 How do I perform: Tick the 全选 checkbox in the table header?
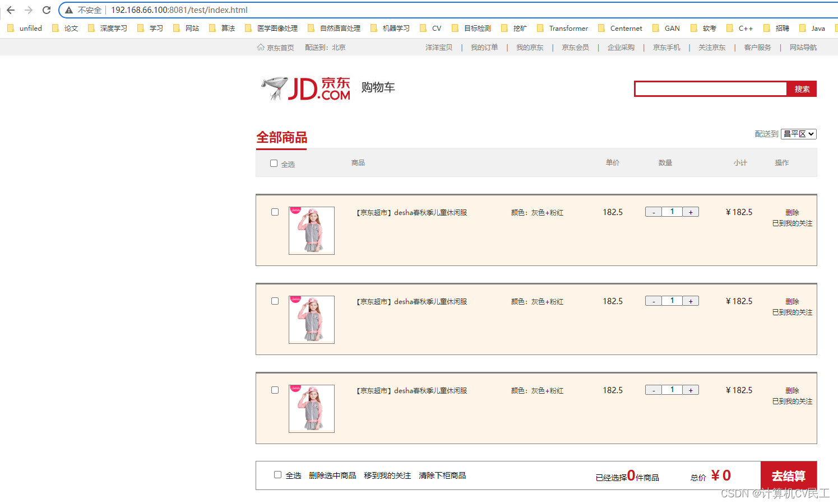point(274,164)
